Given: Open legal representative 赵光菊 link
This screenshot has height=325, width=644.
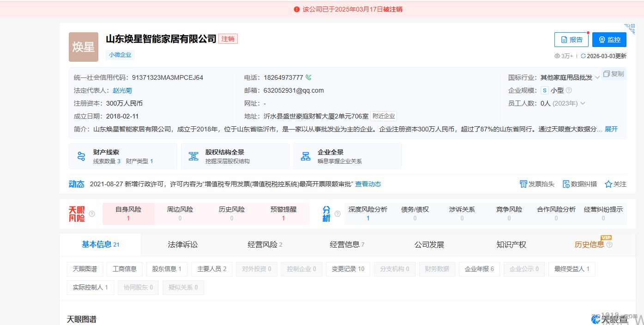Looking at the screenshot, I should point(122,90).
